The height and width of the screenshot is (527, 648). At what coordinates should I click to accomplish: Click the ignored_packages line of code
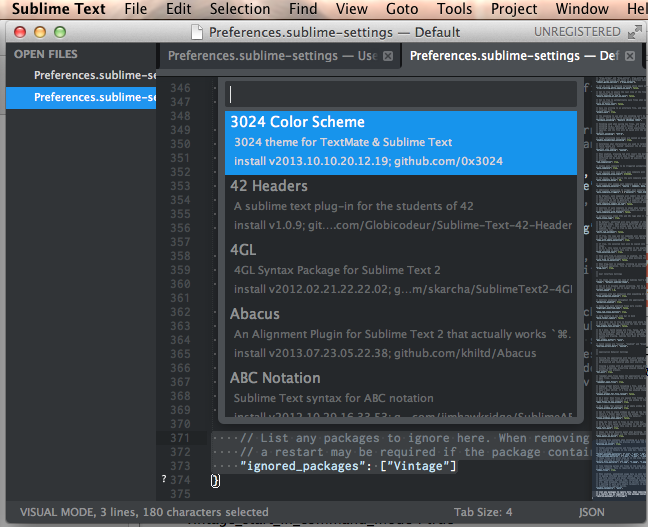[348, 466]
